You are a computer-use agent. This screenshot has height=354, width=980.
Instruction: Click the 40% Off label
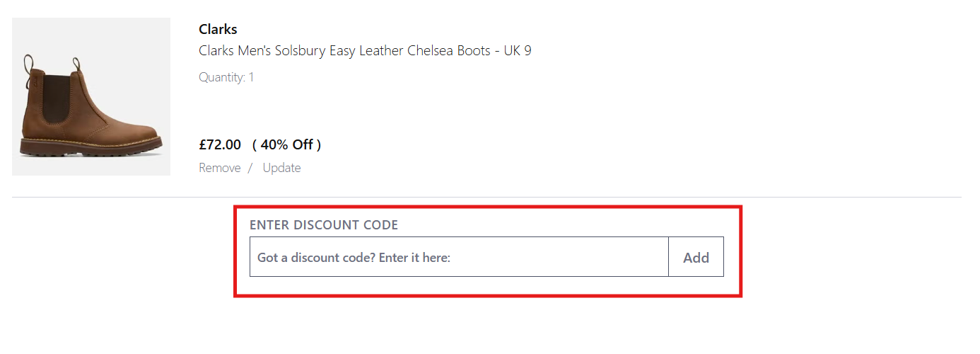pos(286,144)
